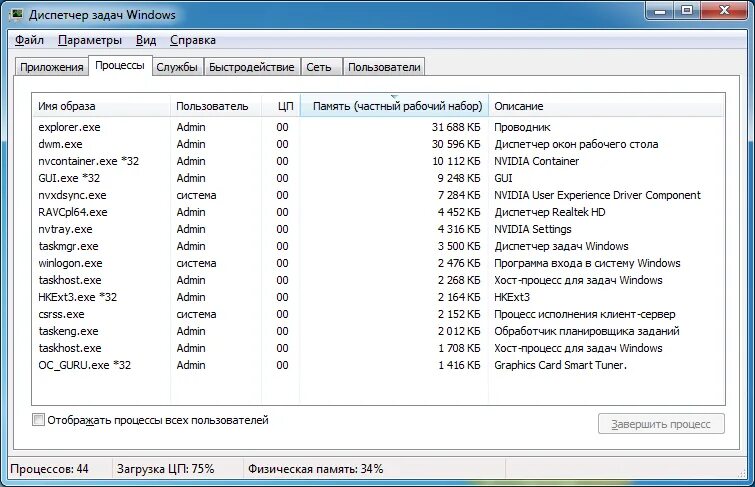Click the 31 688 КБ memory value

point(456,127)
